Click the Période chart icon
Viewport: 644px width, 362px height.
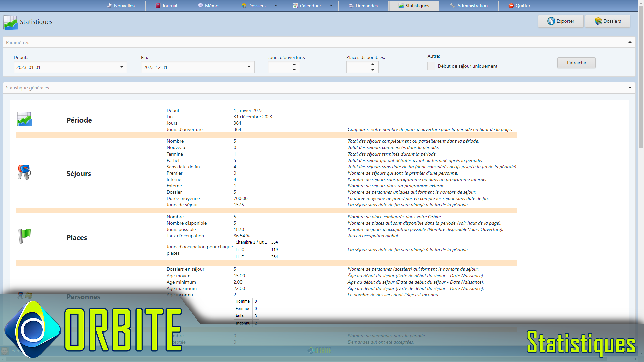(x=24, y=119)
